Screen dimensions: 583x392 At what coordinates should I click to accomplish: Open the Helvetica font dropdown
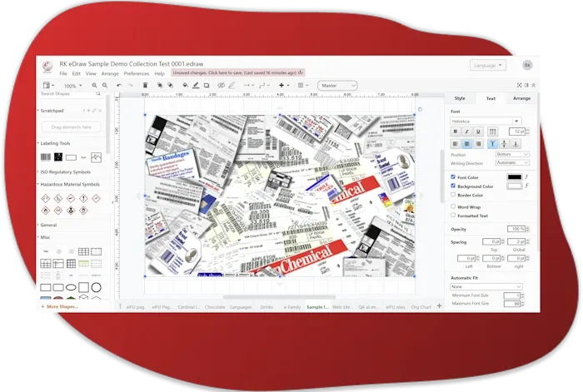[x=486, y=122]
